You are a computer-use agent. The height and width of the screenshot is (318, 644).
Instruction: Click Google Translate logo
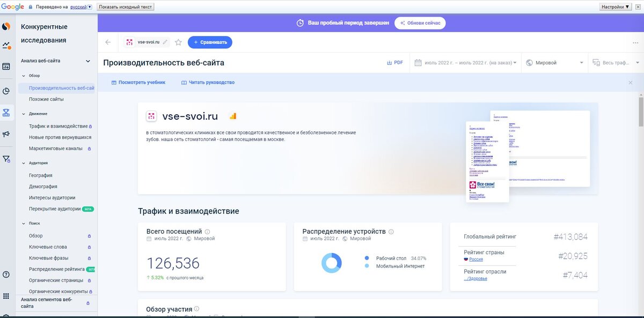(x=12, y=7)
